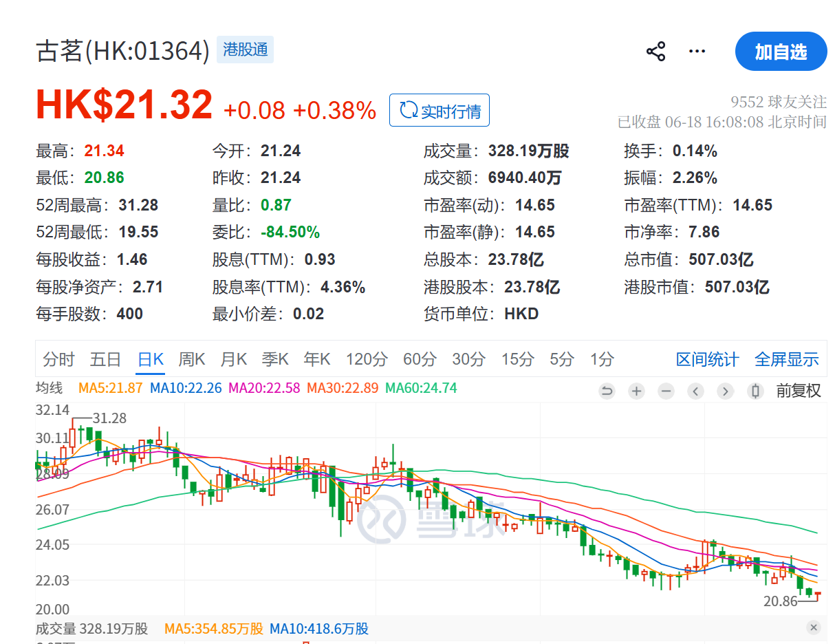Viewport: 835px width, 644px height.
Task: Switch to the 1分 interval tab
Action: tap(602, 359)
